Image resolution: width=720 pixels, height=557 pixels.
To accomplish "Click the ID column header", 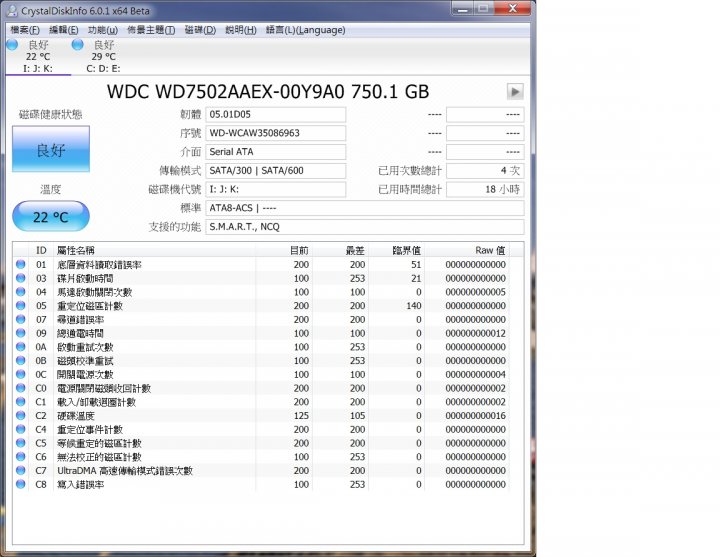I will 40,250.
